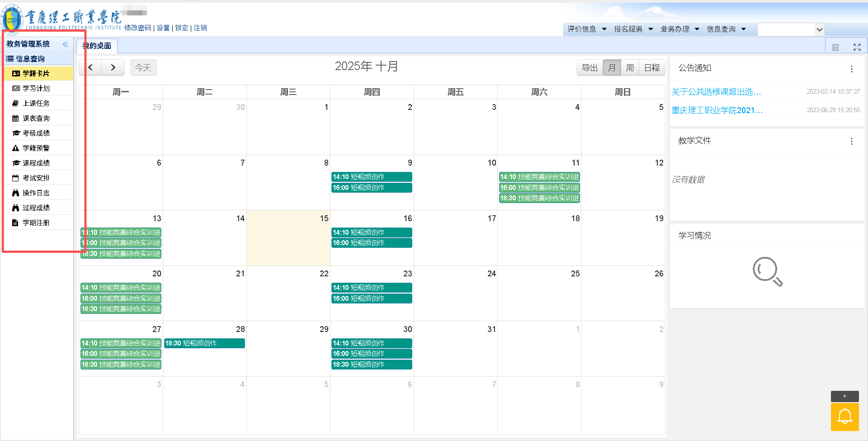Click the fullscreen expand icon
868x441 pixels.
coord(857,47)
